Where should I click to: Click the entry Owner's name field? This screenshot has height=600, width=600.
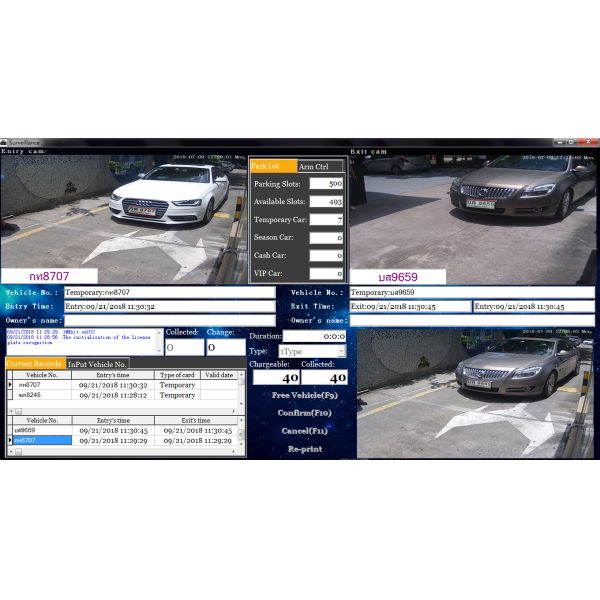pos(168,321)
